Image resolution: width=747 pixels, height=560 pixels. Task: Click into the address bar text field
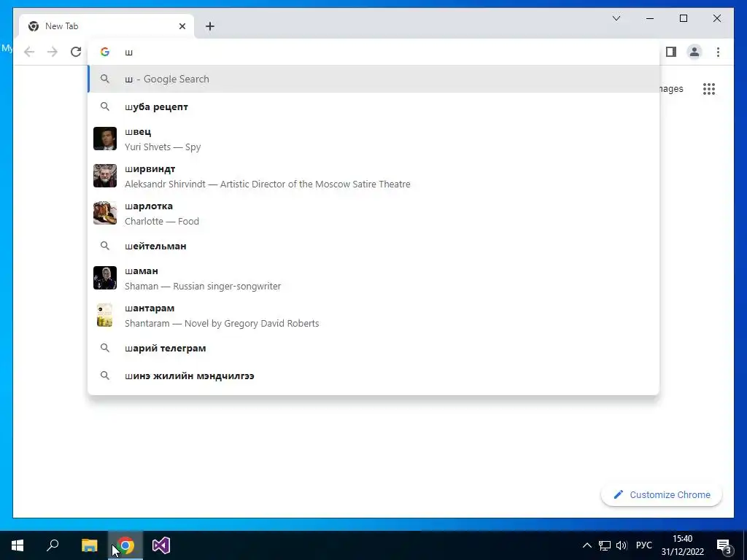coord(373,52)
